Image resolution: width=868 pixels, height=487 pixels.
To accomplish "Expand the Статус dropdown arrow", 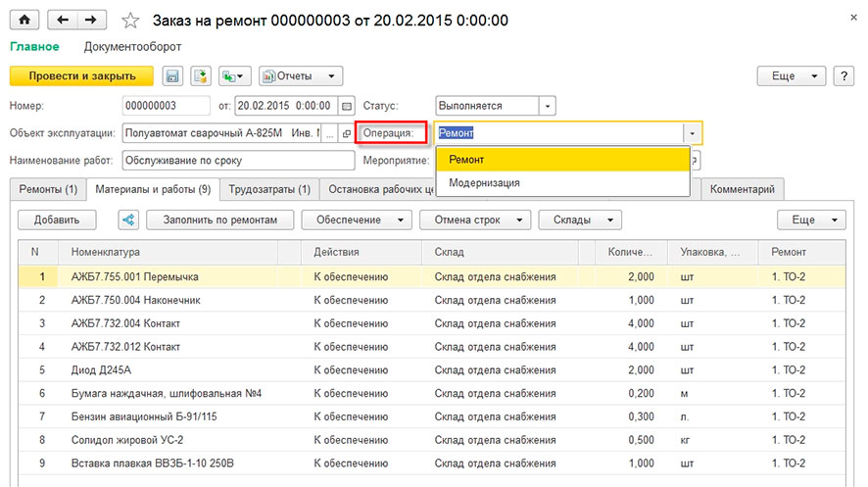I will pos(547,106).
